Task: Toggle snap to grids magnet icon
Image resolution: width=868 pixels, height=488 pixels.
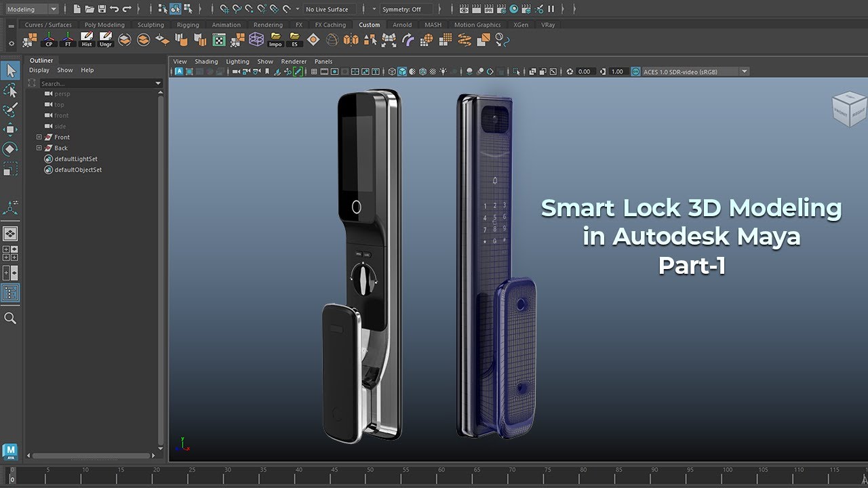Action: click(224, 9)
